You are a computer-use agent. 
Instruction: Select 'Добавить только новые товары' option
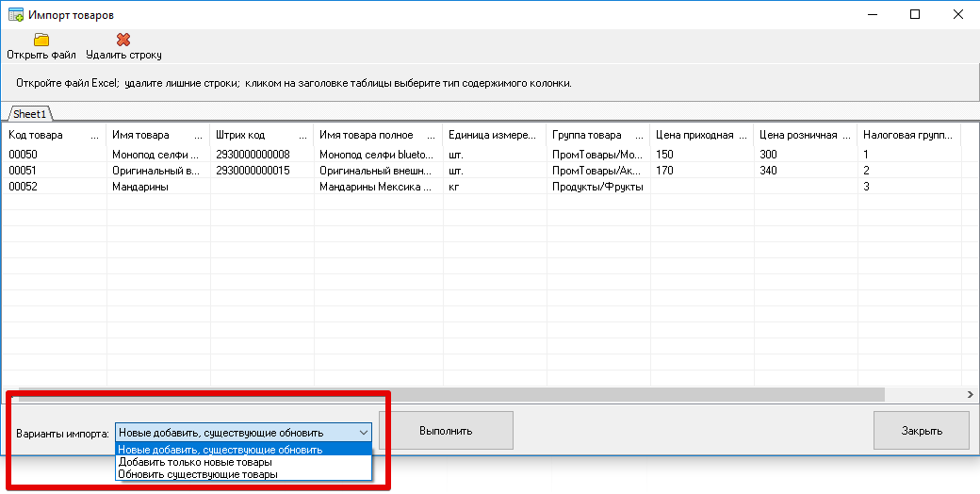[x=195, y=462]
